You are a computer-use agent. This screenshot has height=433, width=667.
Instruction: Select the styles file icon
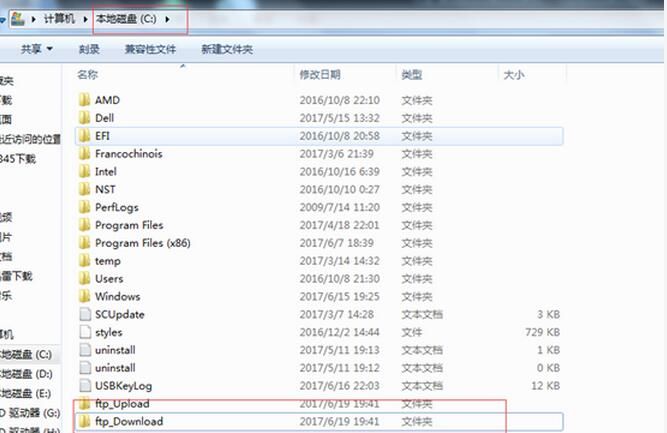pyautogui.click(x=84, y=332)
